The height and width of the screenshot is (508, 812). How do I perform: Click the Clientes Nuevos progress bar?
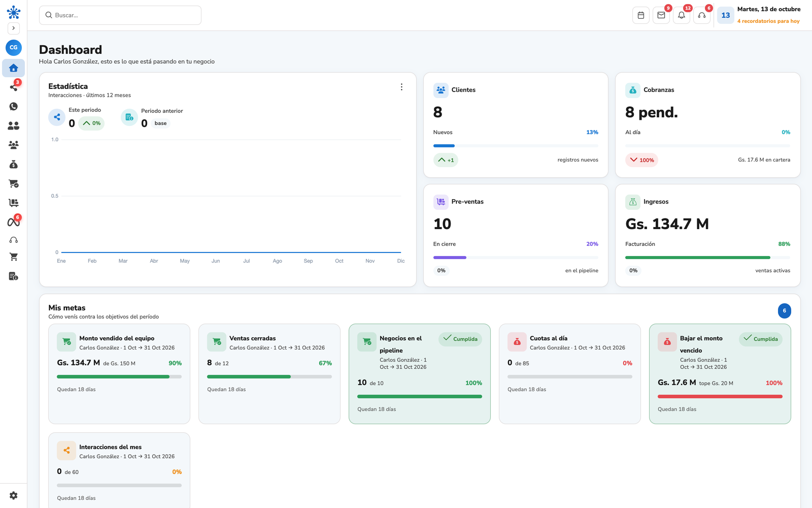click(516, 146)
